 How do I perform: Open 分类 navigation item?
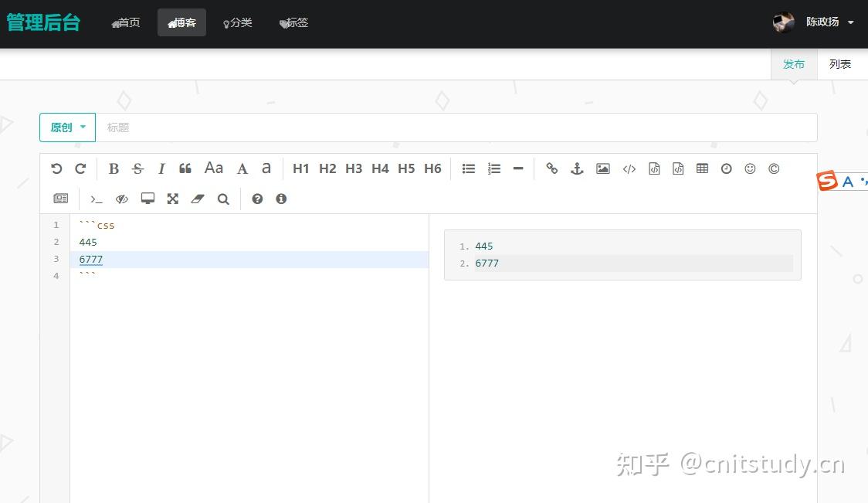click(238, 22)
